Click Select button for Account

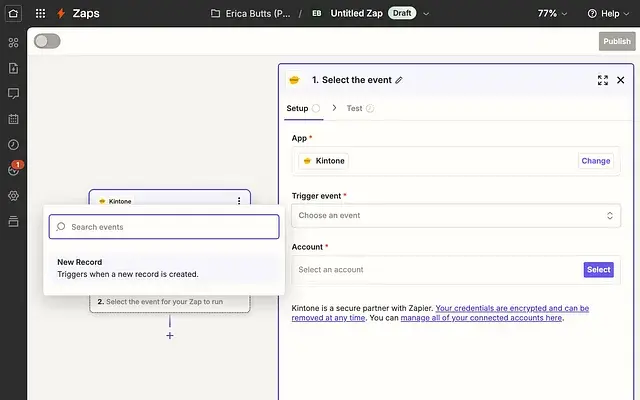[x=598, y=269]
